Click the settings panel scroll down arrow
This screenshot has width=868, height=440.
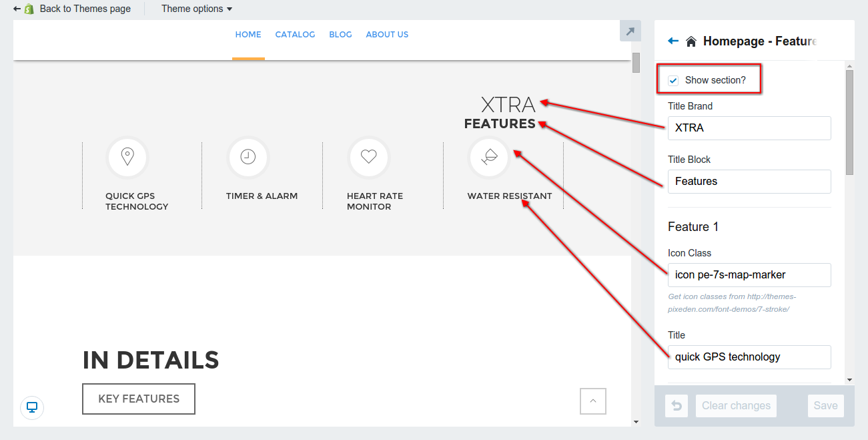click(x=849, y=380)
